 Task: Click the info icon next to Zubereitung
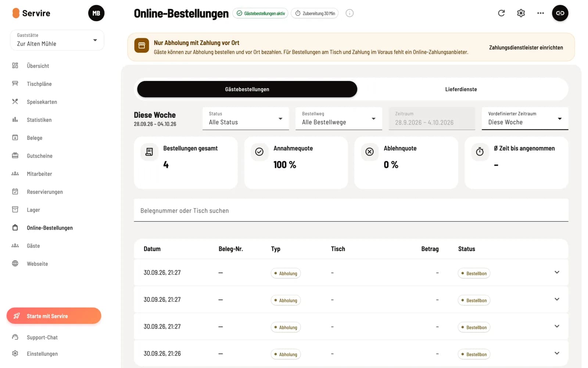(349, 13)
